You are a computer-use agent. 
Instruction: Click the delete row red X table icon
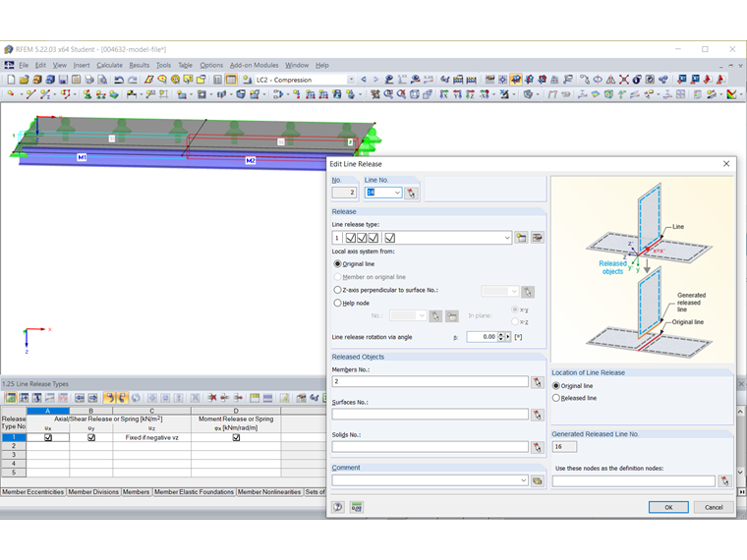212,398
